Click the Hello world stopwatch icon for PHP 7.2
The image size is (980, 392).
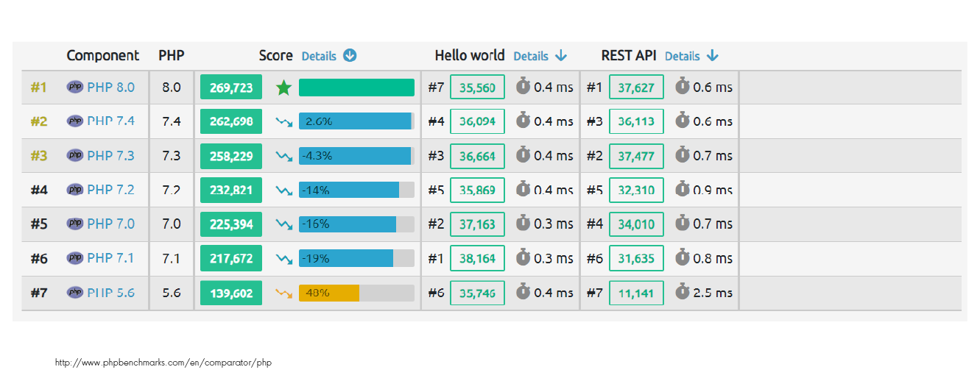pos(523,188)
